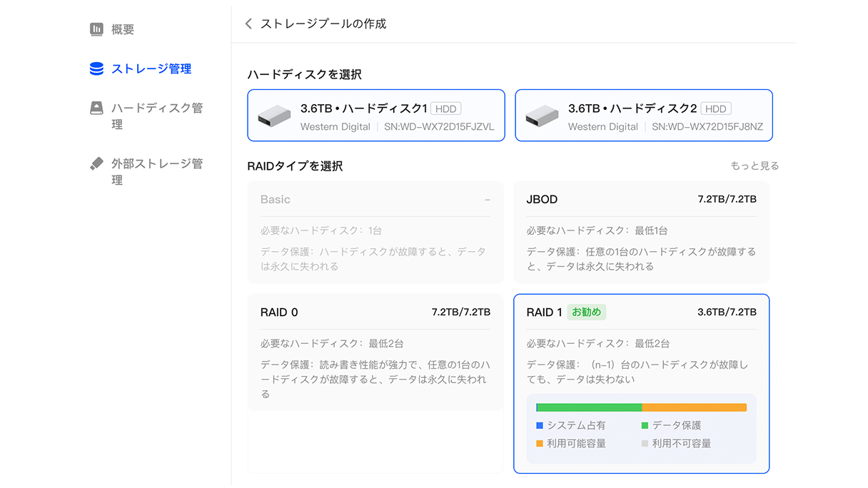Click serial number SN:WD-WX72D15FJ8NZ
The height and width of the screenshot is (488, 868).
707,127
